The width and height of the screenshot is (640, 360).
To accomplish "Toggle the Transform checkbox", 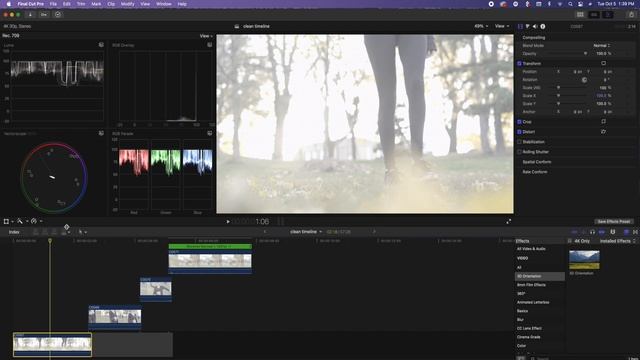I will (519, 64).
